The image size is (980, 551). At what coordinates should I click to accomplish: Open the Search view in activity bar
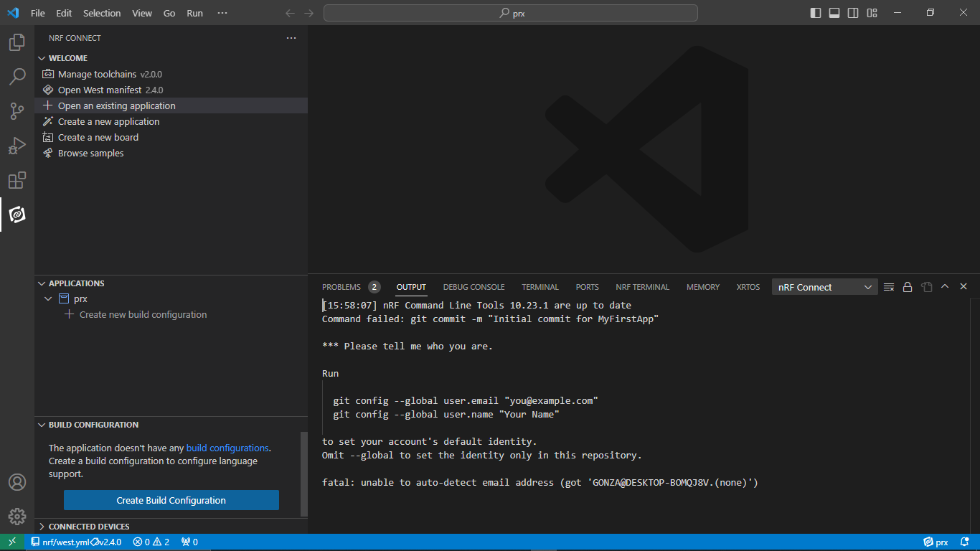(x=17, y=77)
